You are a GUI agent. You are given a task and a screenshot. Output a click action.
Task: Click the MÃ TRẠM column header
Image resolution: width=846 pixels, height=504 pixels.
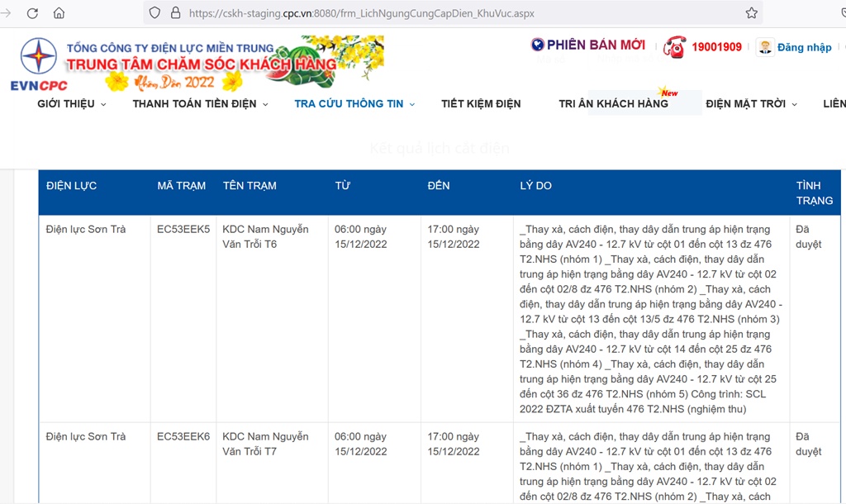click(181, 186)
